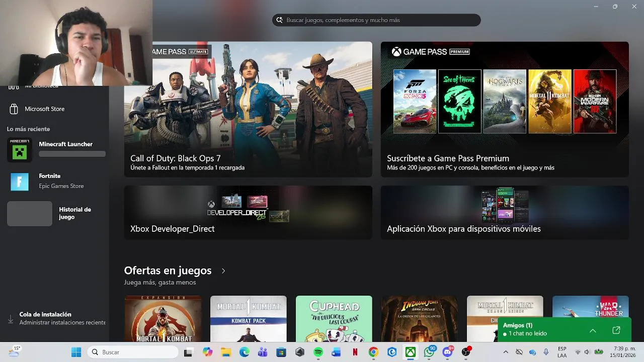Open Microsoft Store taskbar icon
Image resolution: width=644 pixels, height=362 pixels.
point(281,352)
